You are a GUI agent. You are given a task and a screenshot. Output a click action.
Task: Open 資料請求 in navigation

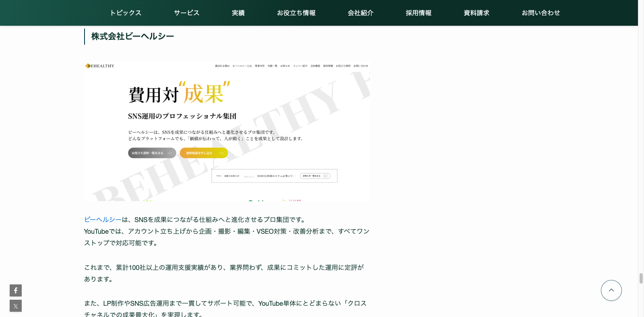click(477, 13)
